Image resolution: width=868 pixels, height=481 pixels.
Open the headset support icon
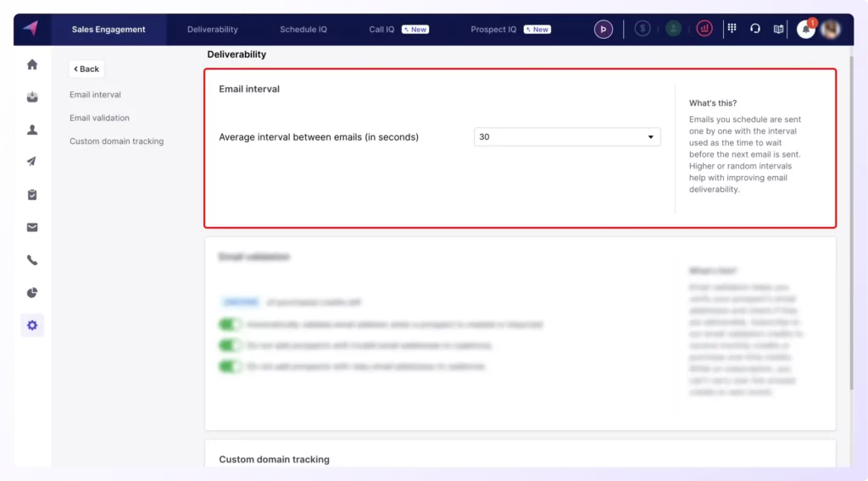coord(755,29)
